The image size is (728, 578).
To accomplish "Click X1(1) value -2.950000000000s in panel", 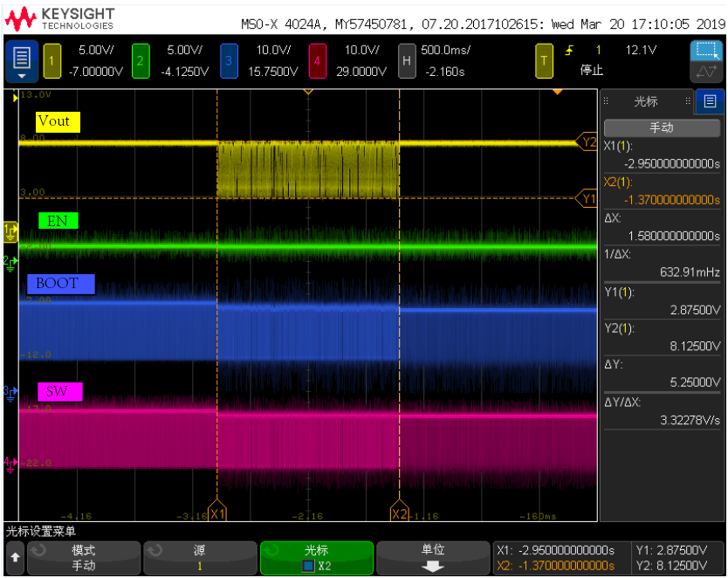I will coord(672,163).
